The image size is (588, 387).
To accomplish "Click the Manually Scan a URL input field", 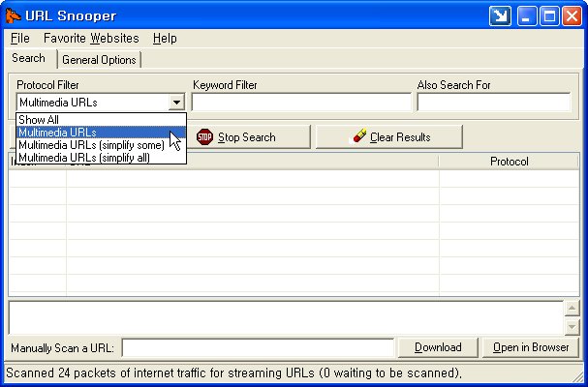I will tap(258, 347).
